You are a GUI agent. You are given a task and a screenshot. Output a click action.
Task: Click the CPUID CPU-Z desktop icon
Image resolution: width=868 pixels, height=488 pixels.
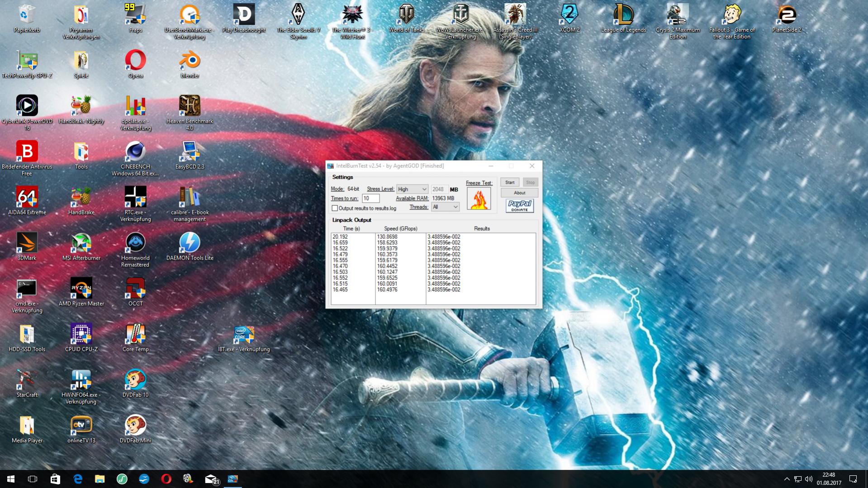(81, 338)
